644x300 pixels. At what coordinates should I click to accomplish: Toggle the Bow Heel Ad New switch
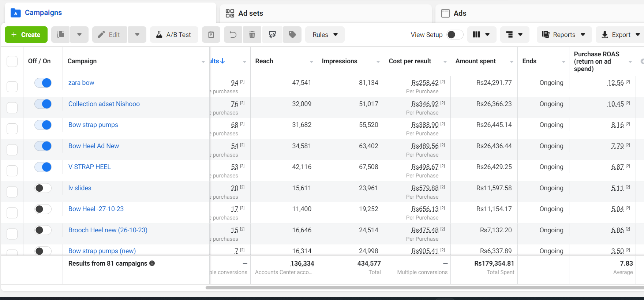[x=43, y=146]
